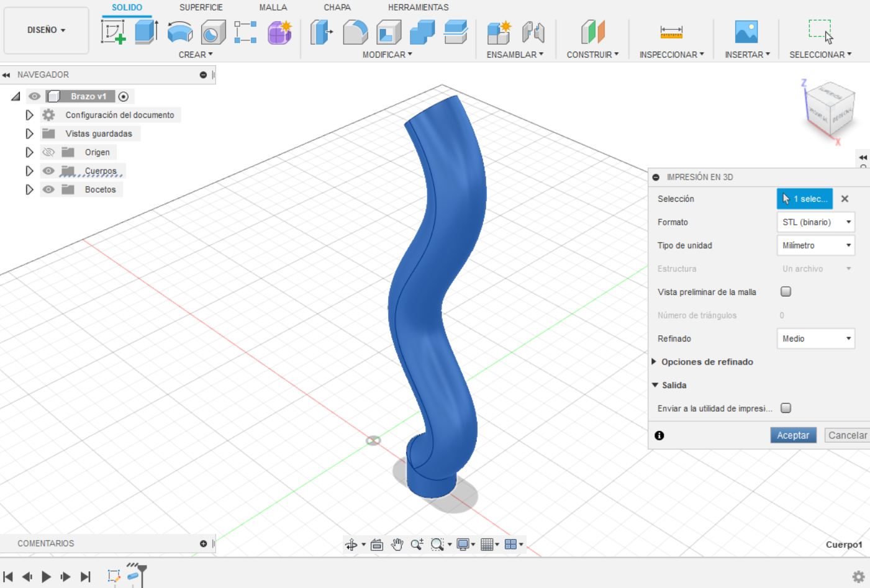This screenshot has height=588, width=870.
Task: Collapse the Brazo v1 root node
Action: coord(16,96)
